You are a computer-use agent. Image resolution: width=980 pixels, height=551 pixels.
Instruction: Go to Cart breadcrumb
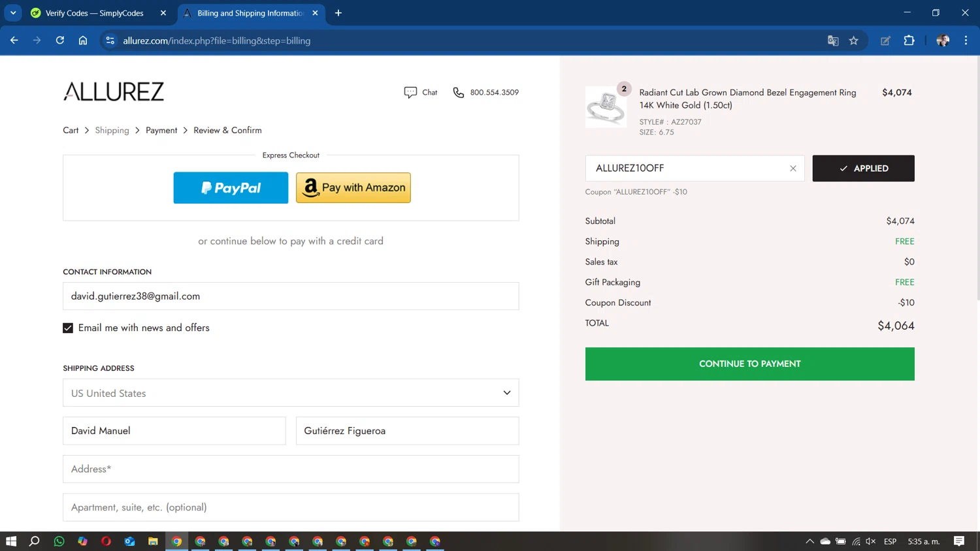point(71,131)
